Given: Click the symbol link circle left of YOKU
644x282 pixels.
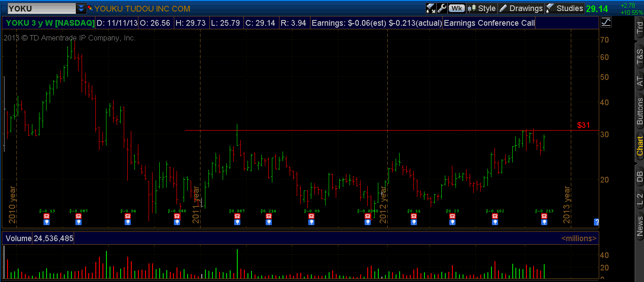Looking at the screenshot, I should 4,8.
